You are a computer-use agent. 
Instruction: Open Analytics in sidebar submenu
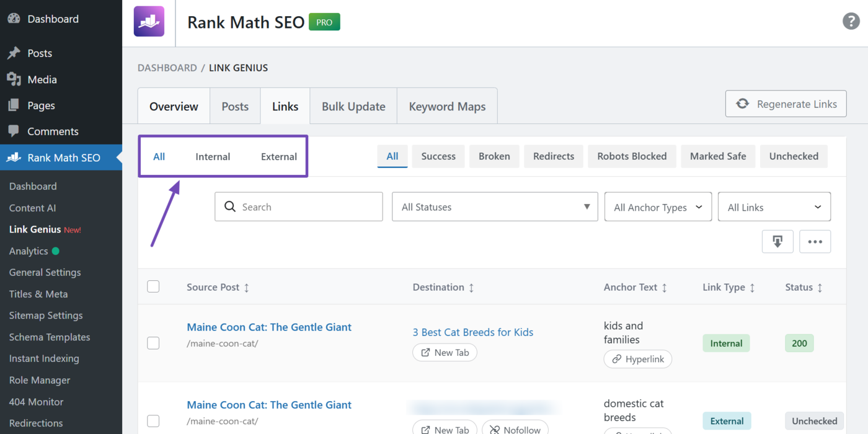click(29, 251)
